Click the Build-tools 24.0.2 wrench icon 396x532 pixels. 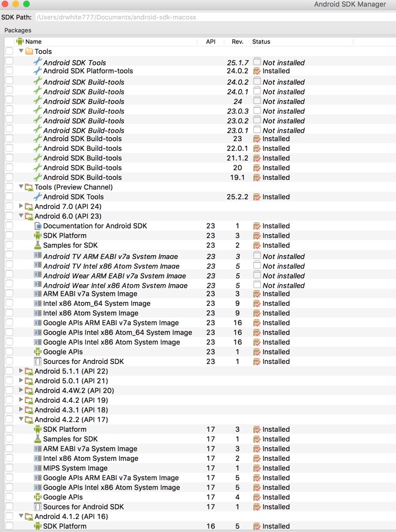click(37, 81)
